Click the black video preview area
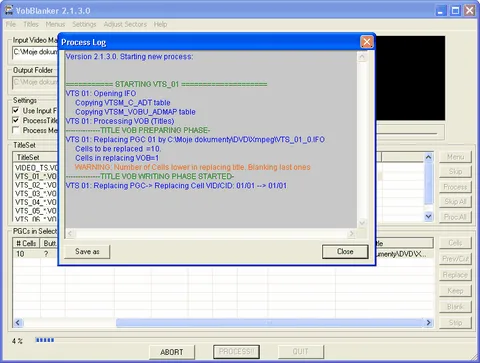Viewport: 480px width, 363px height. 410,78
